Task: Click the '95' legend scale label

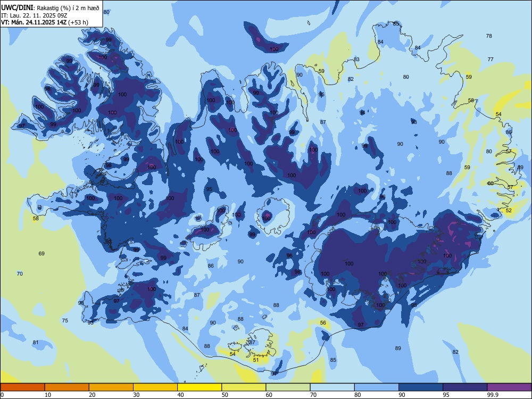Action: point(446,395)
